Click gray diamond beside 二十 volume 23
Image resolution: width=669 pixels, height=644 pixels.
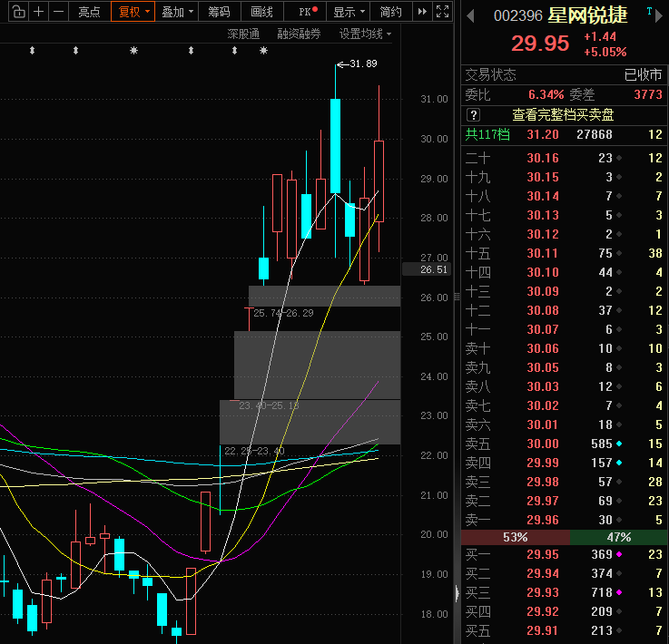tap(619, 158)
